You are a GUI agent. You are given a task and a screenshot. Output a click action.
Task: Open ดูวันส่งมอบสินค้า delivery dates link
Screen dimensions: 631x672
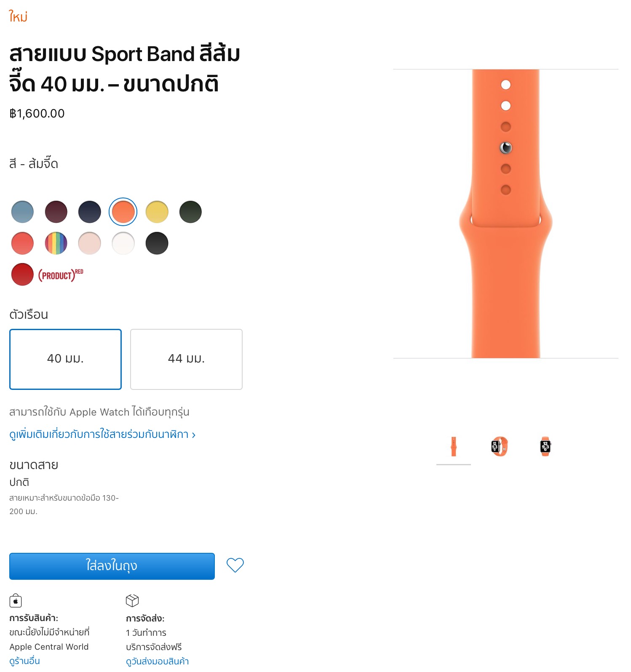tap(157, 661)
